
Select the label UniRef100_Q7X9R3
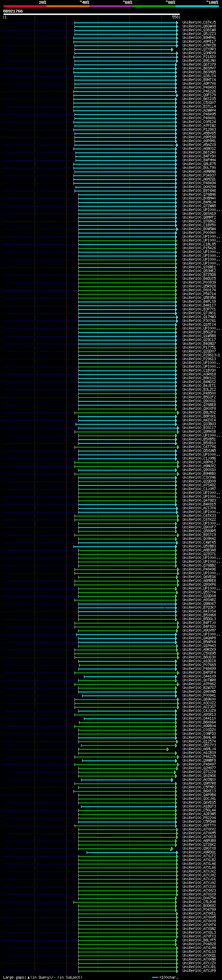point(199,49)
